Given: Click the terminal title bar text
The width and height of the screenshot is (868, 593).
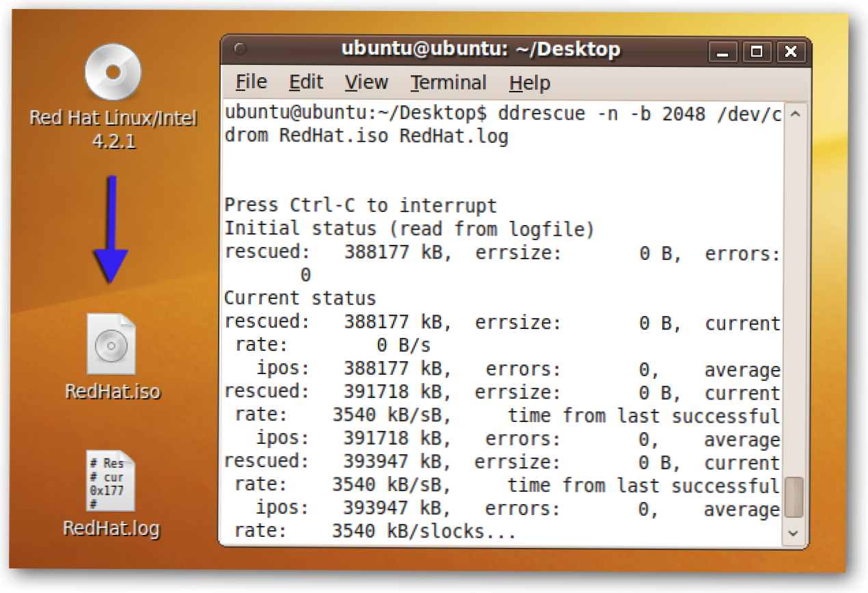Looking at the screenshot, I should 480,50.
